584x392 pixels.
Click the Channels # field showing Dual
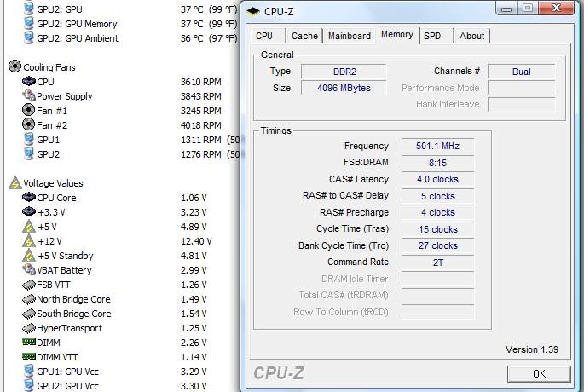[522, 72]
